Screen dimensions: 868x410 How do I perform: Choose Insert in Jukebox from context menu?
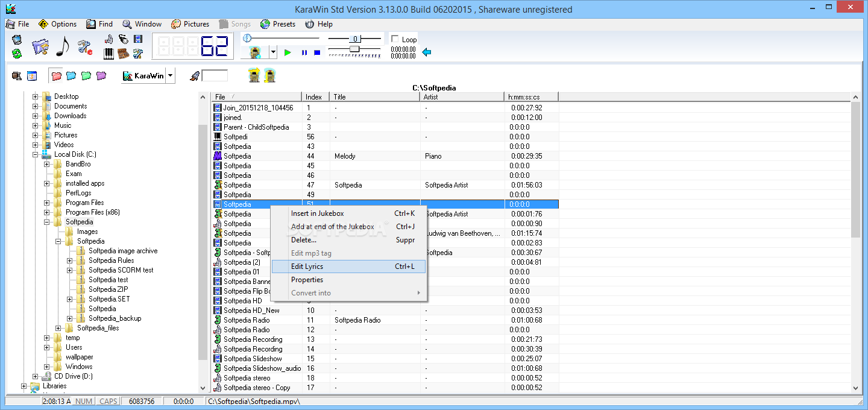(349, 213)
